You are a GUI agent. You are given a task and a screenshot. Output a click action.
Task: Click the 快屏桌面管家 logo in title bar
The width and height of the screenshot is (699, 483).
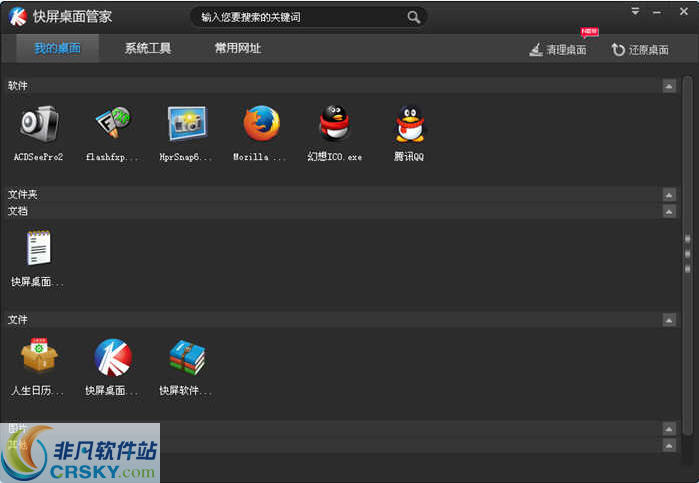point(18,17)
